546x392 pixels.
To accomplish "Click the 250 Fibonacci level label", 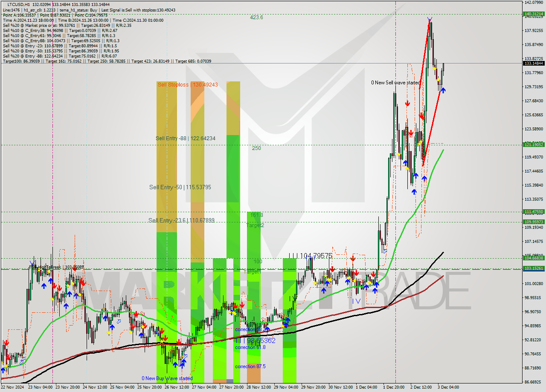I will click(256, 148).
